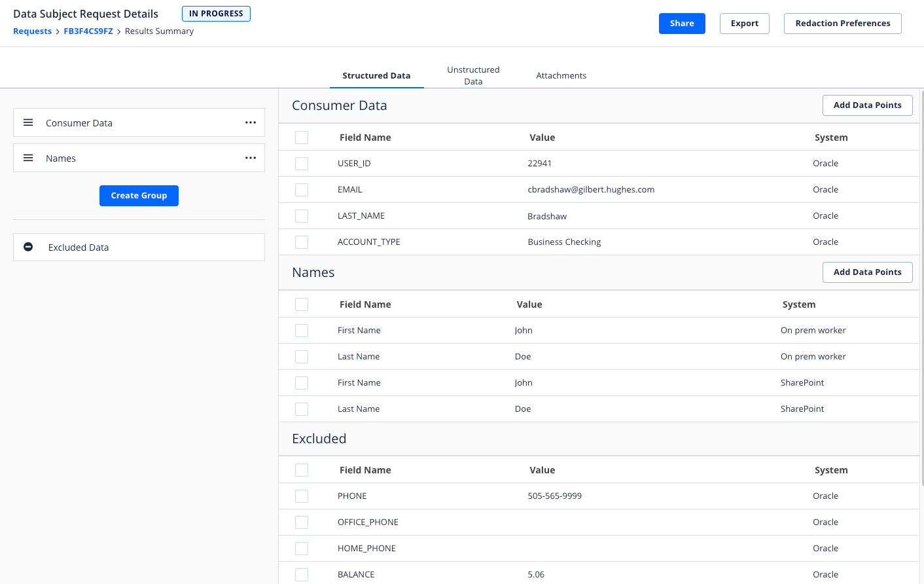Open the Consumer Data three-dot menu
Image resolution: width=924 pixels, height=584 pixels.
coord(251,122)
